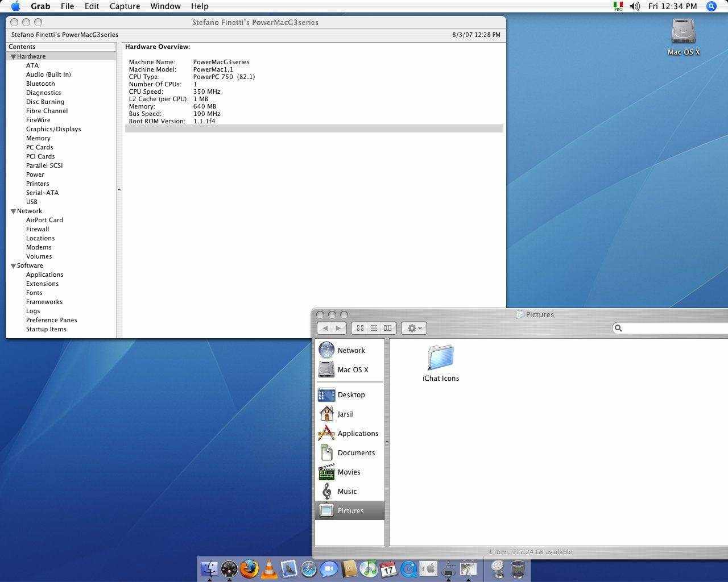This screenshot has width=728, height=582.
Task: Select Network in Finder sidebar
Action: pyautogui.click(x=349, y=350)
